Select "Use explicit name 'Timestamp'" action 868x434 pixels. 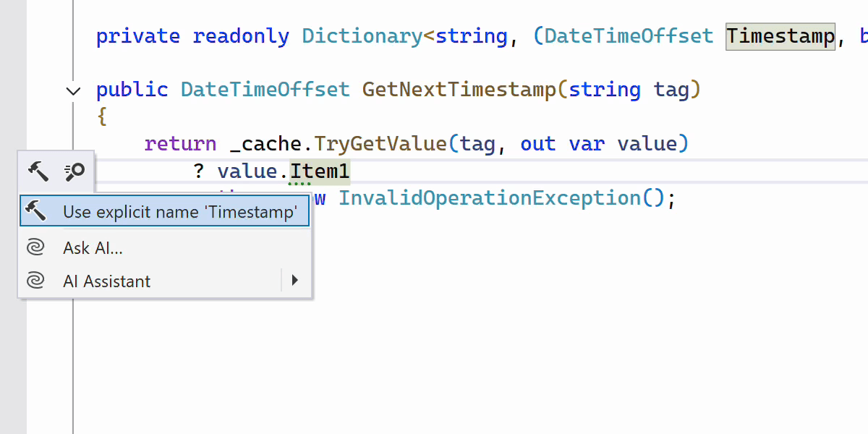point(165,212)
